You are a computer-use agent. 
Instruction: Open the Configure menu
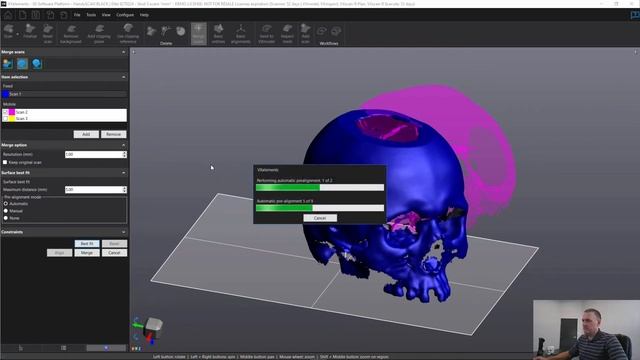click(125, 15)
